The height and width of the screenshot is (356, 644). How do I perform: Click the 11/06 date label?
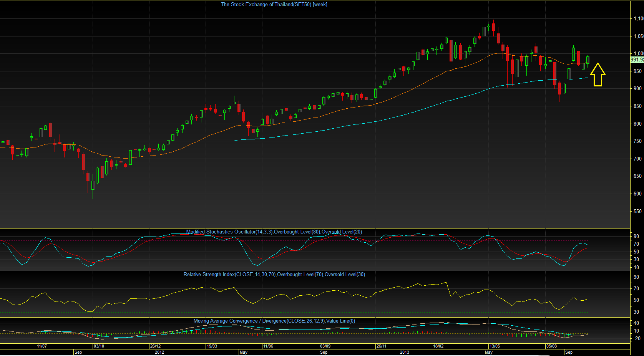coord(268,346)
